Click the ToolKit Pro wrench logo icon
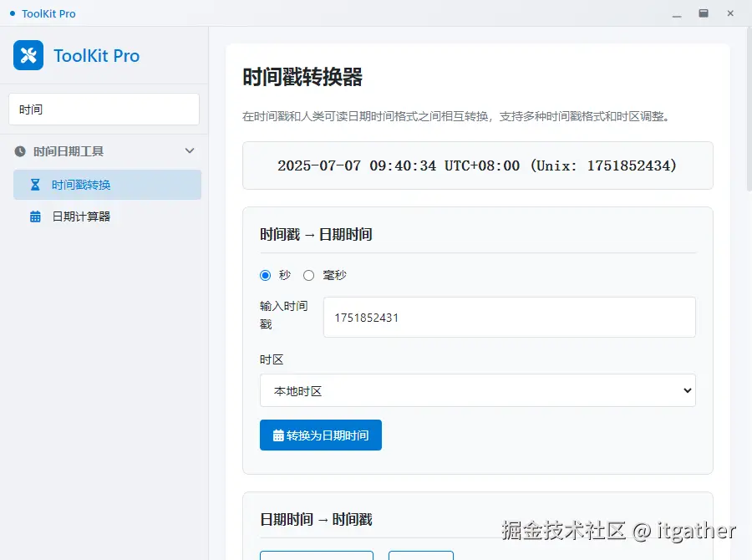This screenshot has height=560, width=752. [28, 55]
